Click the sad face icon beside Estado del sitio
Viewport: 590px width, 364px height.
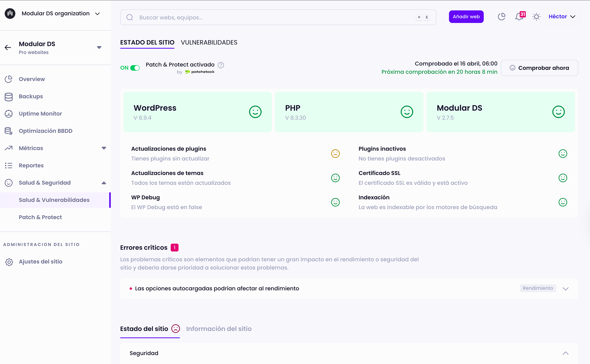pyautogui.click(x=175, y=329)
